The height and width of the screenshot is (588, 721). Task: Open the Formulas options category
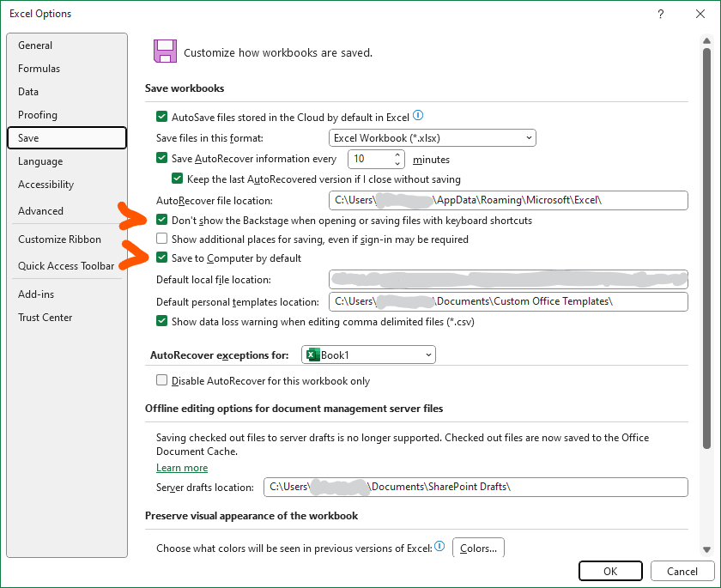[67, 69]
